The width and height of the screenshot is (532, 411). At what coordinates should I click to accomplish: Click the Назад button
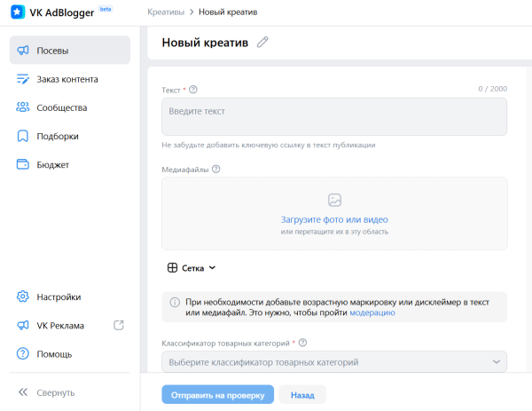click(x=302, y=395)
